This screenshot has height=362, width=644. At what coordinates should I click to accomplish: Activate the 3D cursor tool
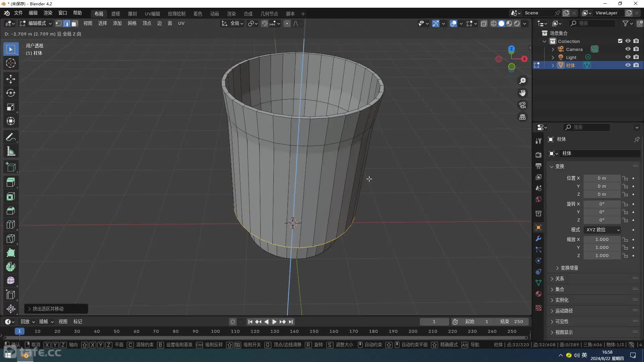[x=11, y=63]
